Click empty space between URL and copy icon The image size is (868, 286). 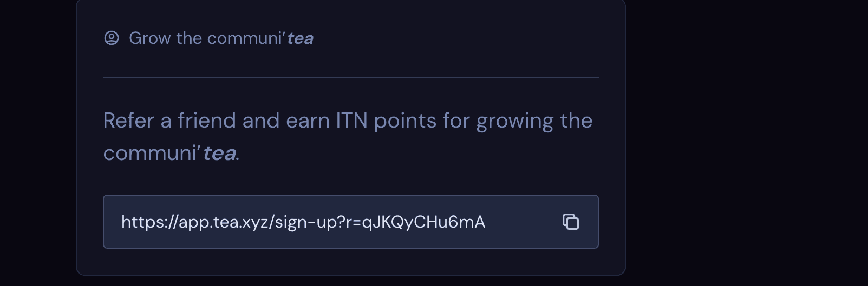523,222
